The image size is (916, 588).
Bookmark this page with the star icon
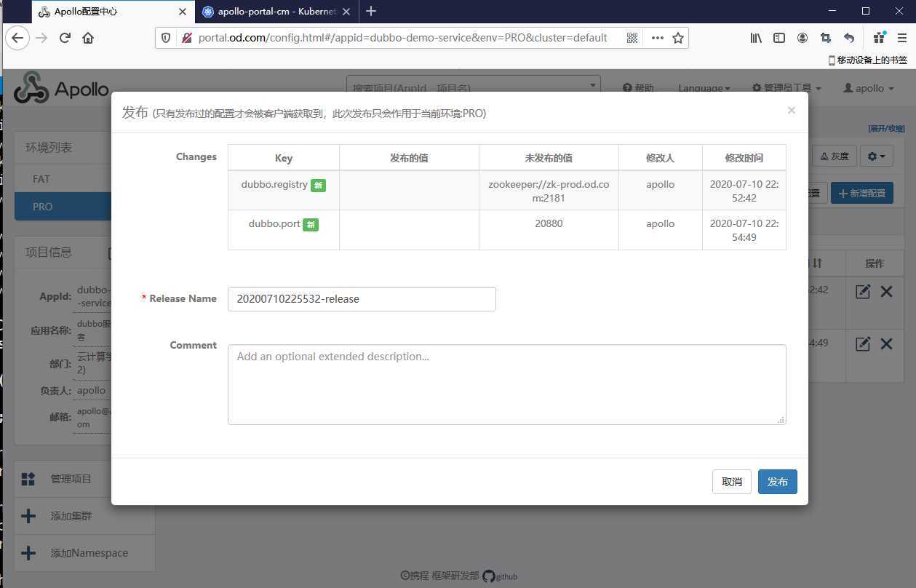(x=678, y=38)
